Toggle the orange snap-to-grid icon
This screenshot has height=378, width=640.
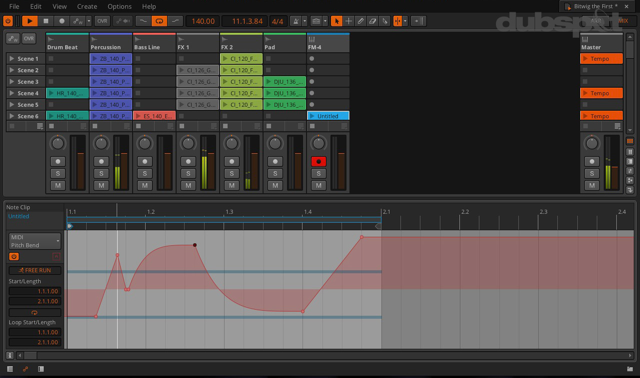(x=397, y=21)
